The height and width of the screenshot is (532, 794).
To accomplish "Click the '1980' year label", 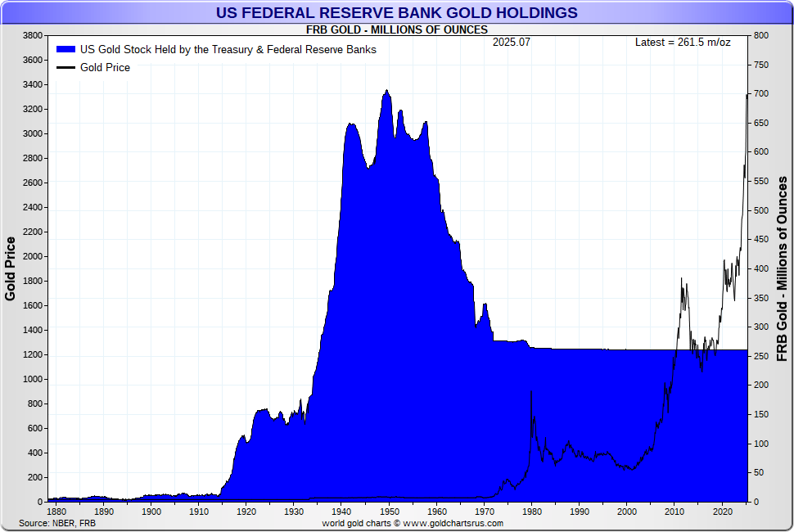I will point(532,512).
